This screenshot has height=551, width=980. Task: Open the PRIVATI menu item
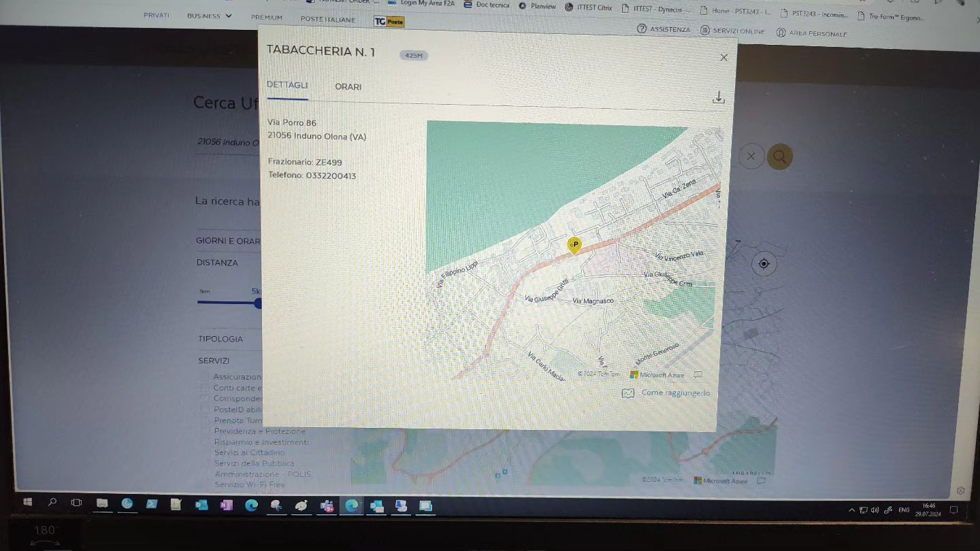(157, 16)
